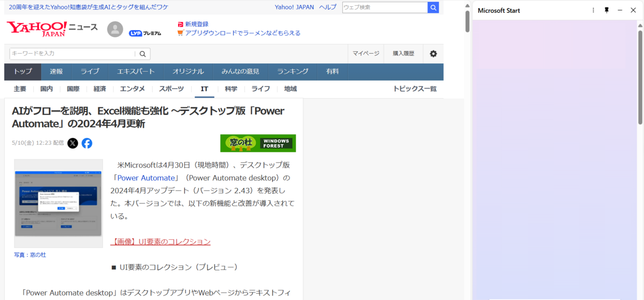
Task: Open the Yahoo!知恵袋 20周年 headline link
Action: click(x=89, y=8)
